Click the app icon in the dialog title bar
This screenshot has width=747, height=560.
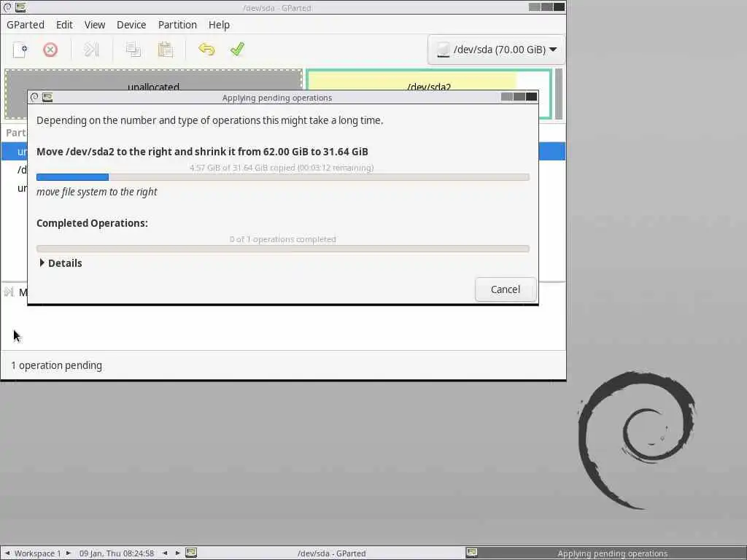[x=47, y=97]
